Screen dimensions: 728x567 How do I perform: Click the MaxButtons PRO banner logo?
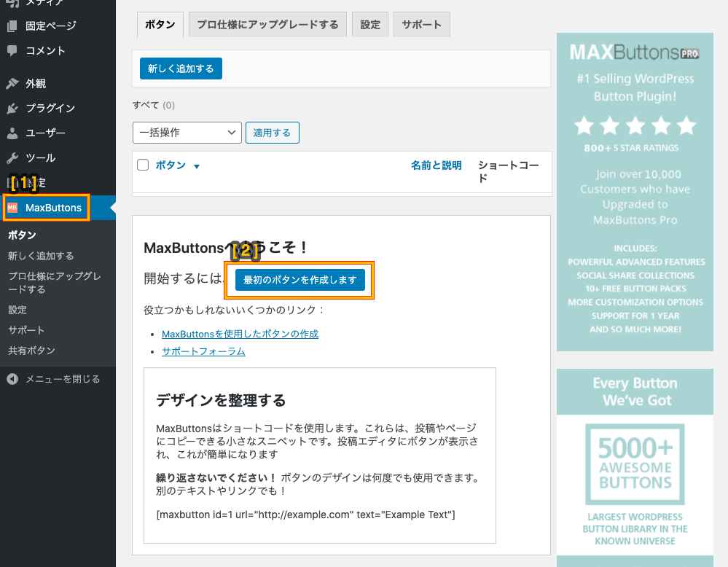click(635, 52)
